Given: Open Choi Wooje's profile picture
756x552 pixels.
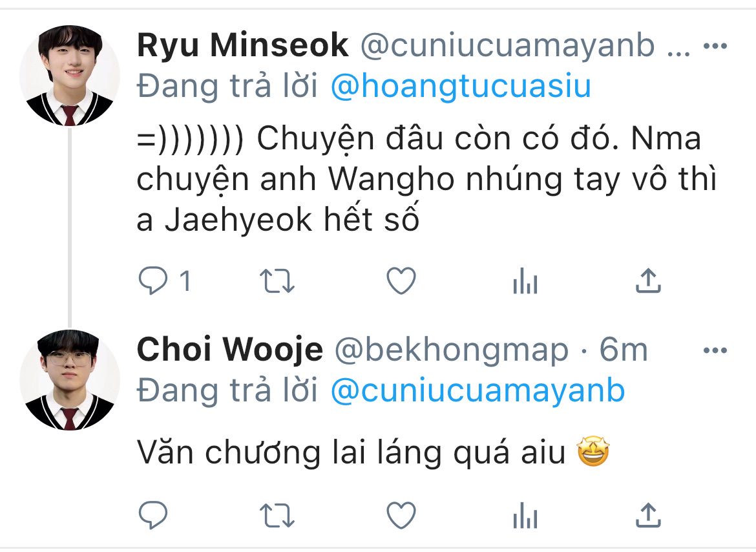Looking at the screenshot, I should [70, 380].
